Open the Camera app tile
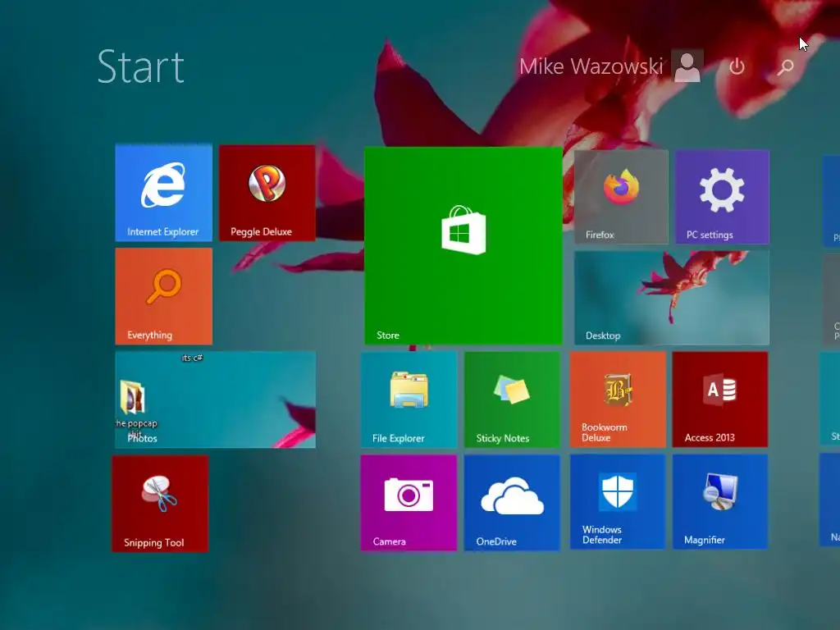 click(x=409, y=503)
